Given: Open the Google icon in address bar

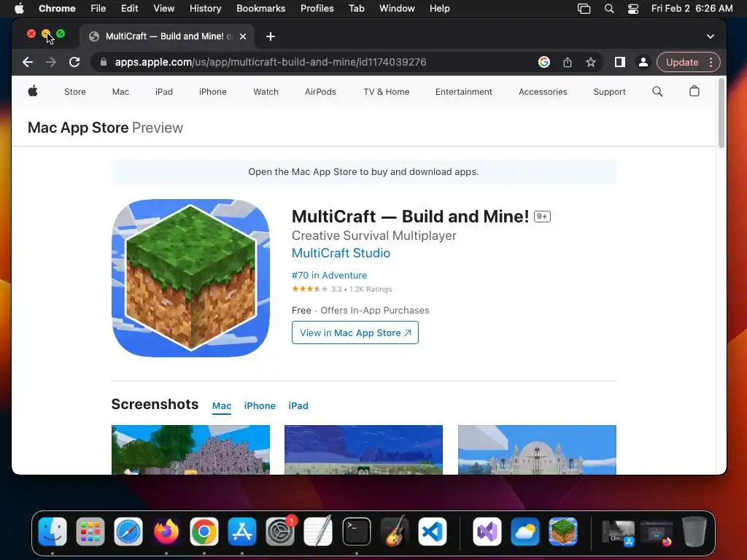Looking at the screenshot, I should [x=544, y=62].
